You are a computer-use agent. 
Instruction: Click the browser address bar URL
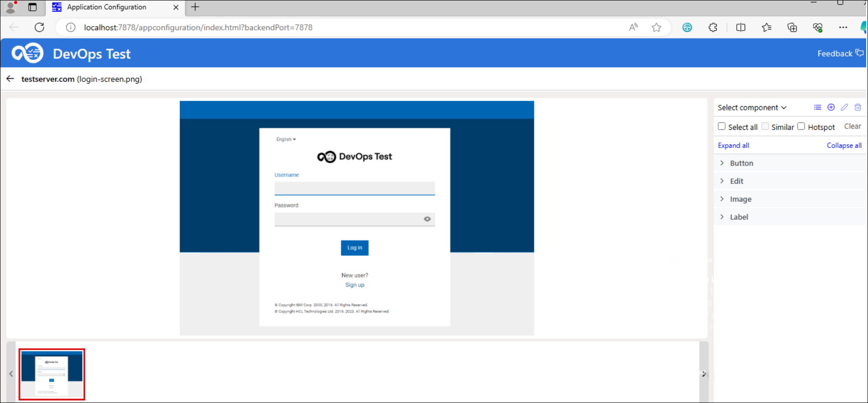[x=198, y=27]
